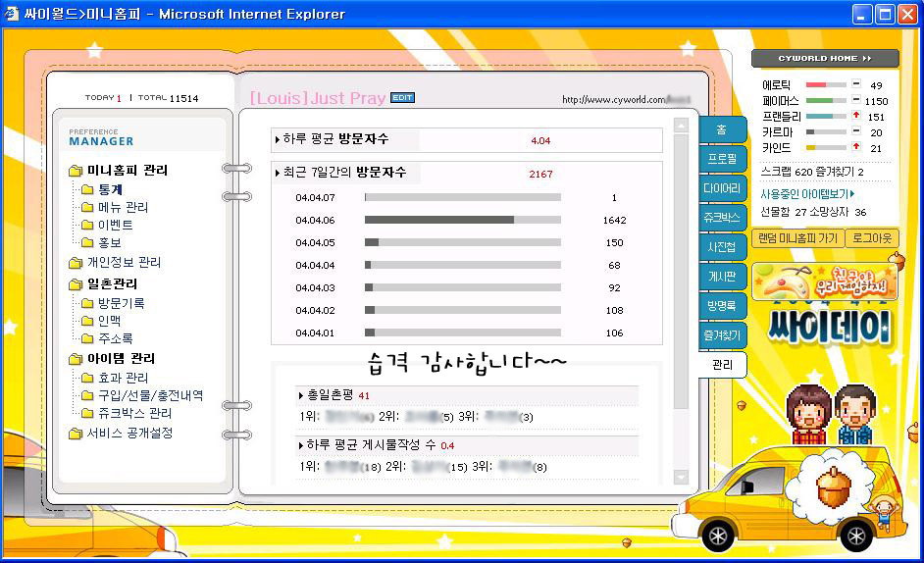Click the 싸이데이 banner logo
924x563 pixels.
(x=830, y=327)
